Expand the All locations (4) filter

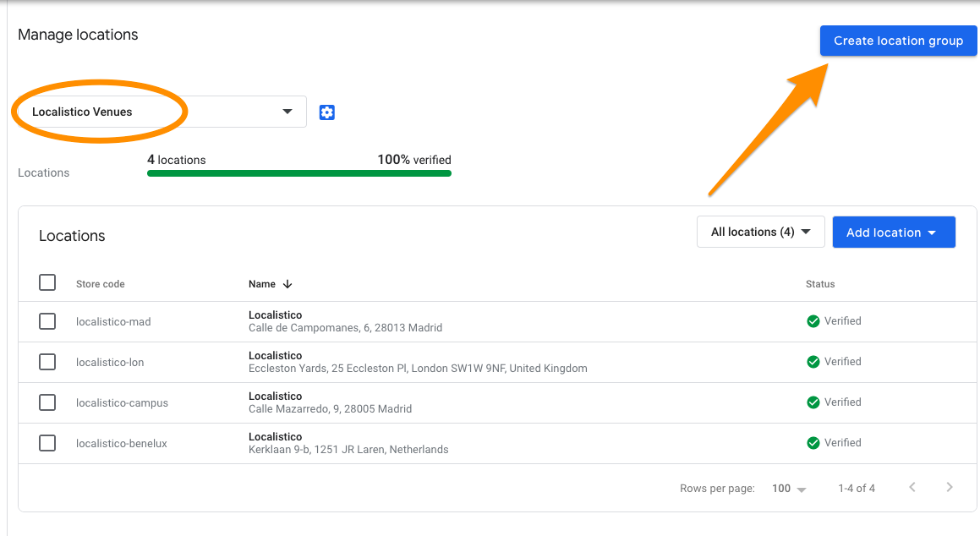pos(761,232)
